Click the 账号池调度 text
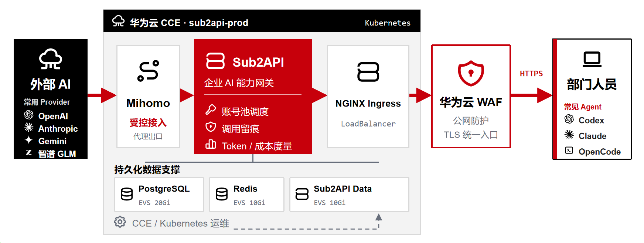 pos(245,112)
